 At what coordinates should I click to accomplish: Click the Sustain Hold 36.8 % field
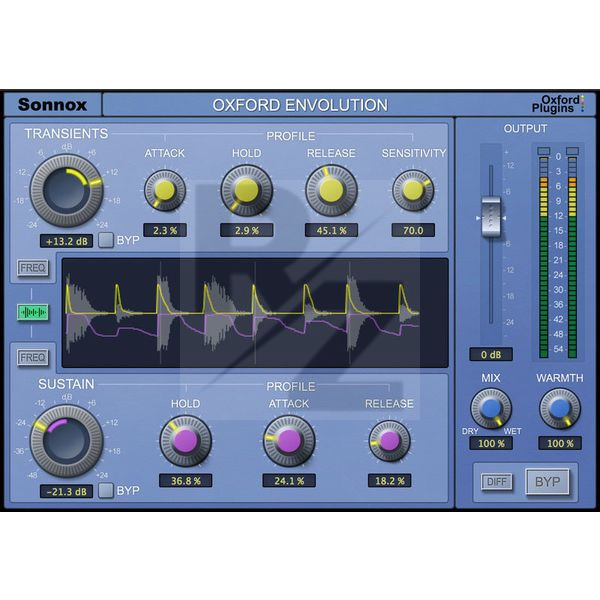point(186,481)
